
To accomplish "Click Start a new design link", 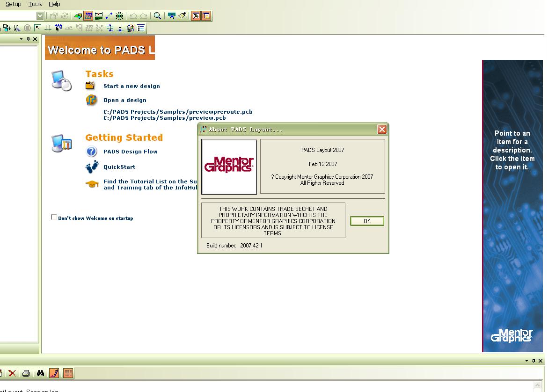I will tap(132, 86).
